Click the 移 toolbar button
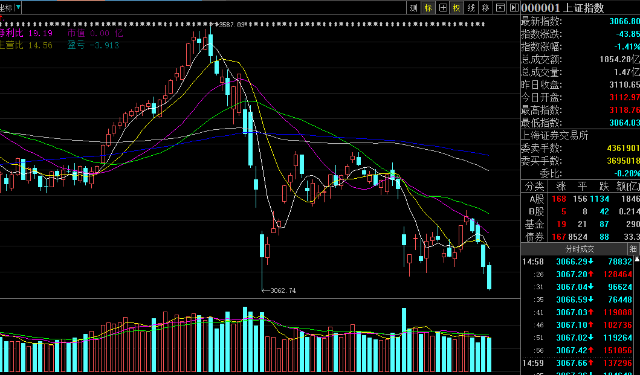This screenshot has height=375, width=640. pyautogui.click(x=486, y=7)
